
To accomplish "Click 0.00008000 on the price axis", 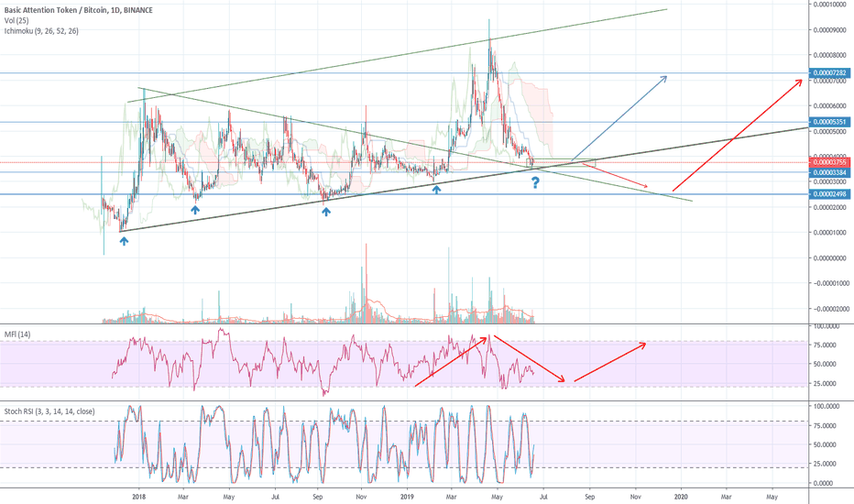I will [x=830, y=55].
